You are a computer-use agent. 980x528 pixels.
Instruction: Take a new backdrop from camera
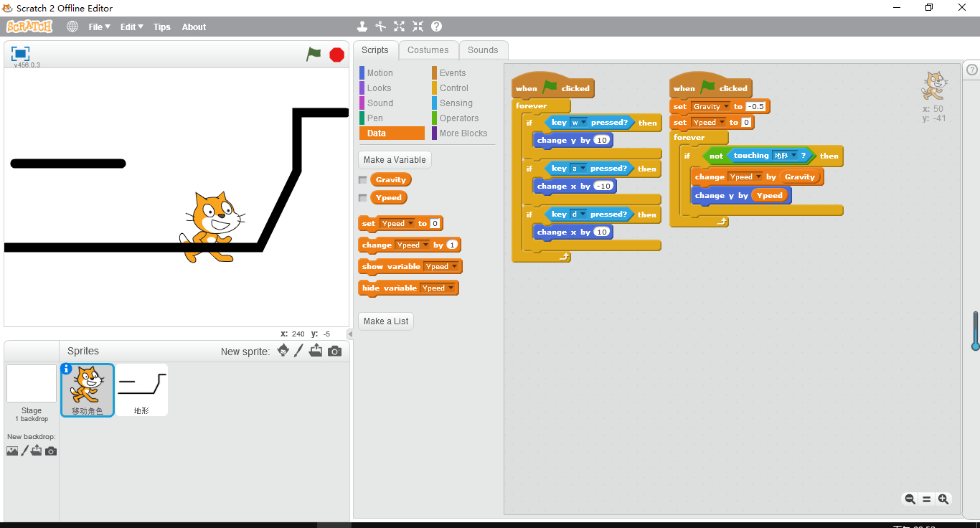tap(51, 451)
